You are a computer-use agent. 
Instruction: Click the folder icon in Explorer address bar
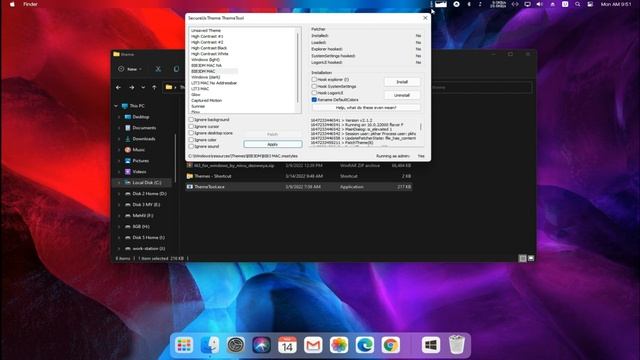coord(169,87)
